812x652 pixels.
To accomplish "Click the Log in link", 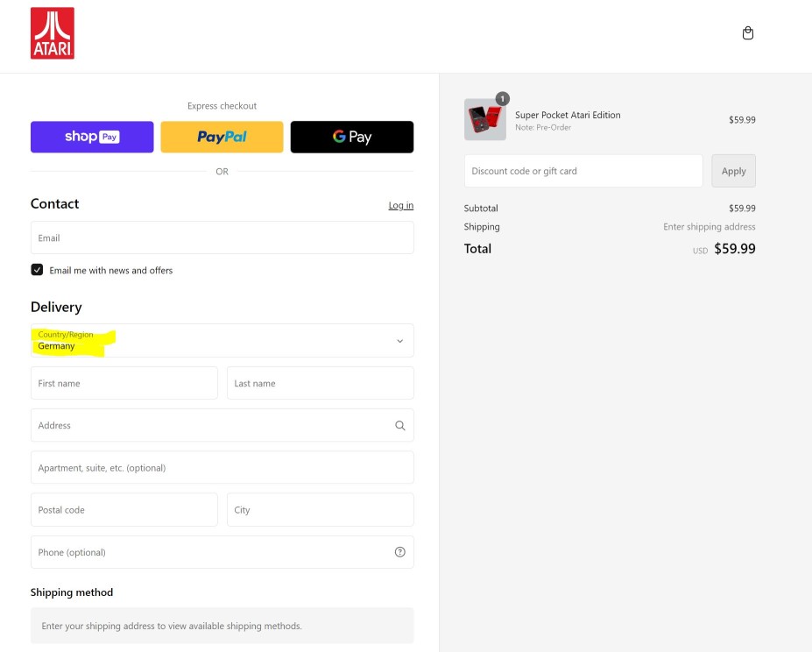I will (x=400, y=205).
